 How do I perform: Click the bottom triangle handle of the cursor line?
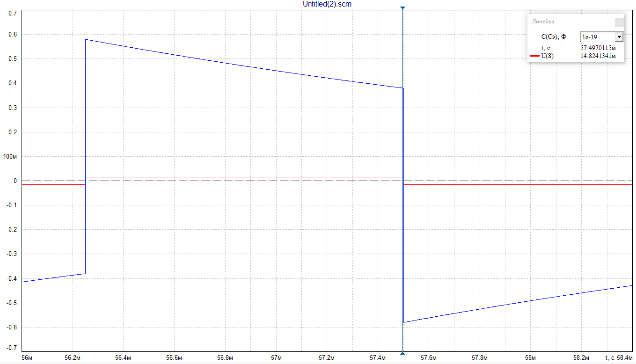pyautogui.click(x=402, y=353)
